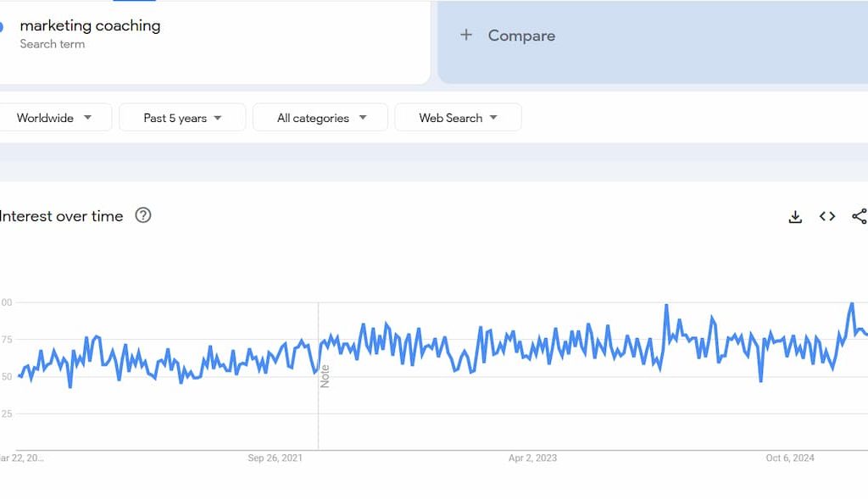Open the embed code view for the chart
The image size is (868, 499).
(826, 216)
